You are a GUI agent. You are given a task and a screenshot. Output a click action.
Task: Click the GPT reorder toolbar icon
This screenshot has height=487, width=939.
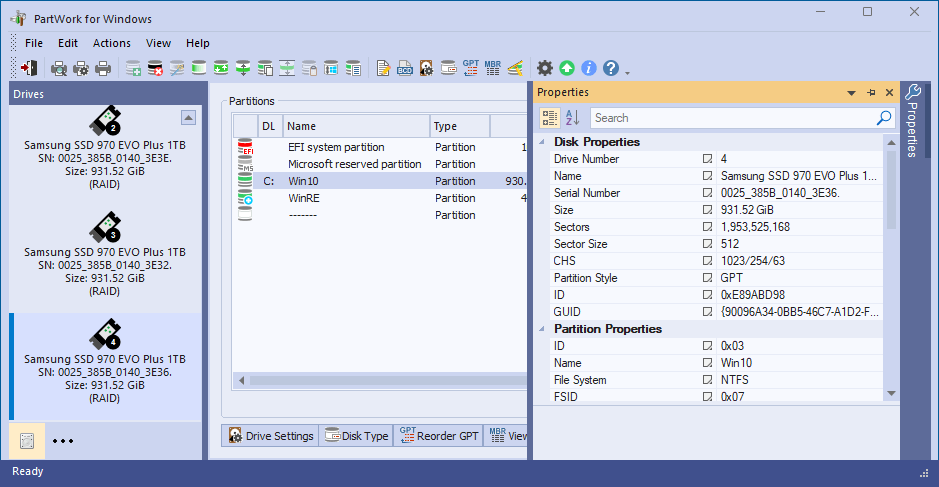471,68
